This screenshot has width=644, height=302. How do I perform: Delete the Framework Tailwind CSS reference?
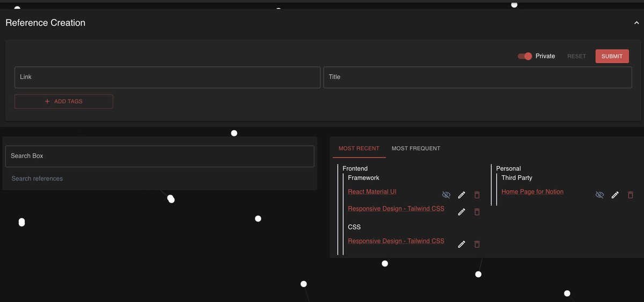click(477, 212)
